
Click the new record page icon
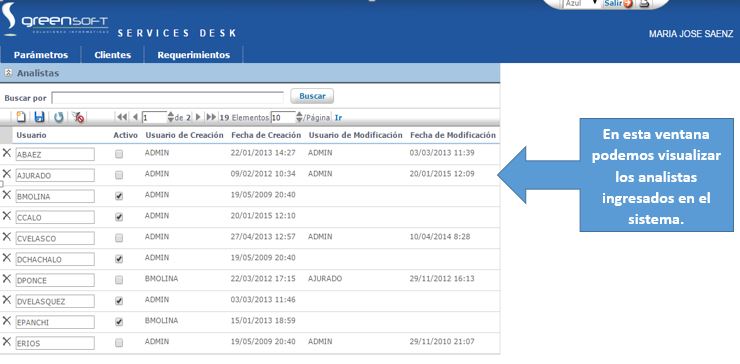tap(21, 117)
